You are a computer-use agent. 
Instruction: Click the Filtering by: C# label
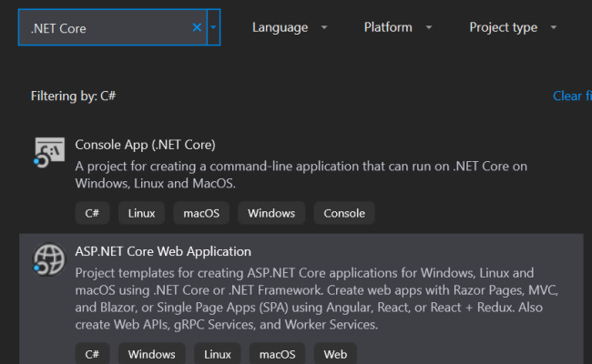click(73, 96)
